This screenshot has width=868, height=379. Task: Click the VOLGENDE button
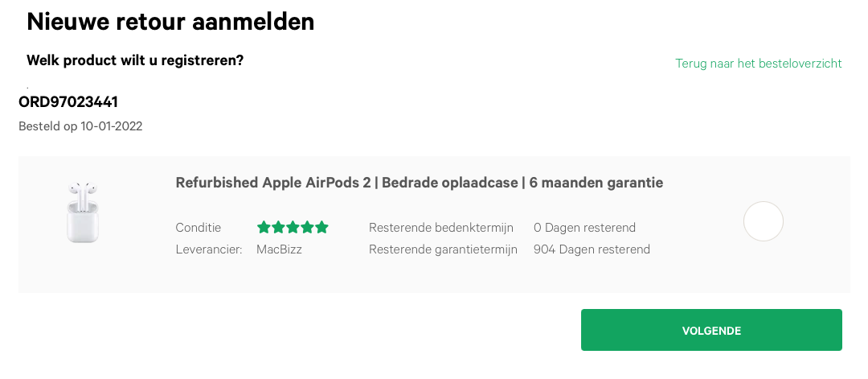pos(711,330)
